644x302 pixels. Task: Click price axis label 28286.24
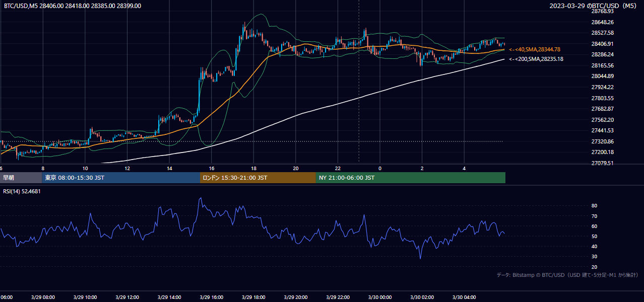point(602,54)
